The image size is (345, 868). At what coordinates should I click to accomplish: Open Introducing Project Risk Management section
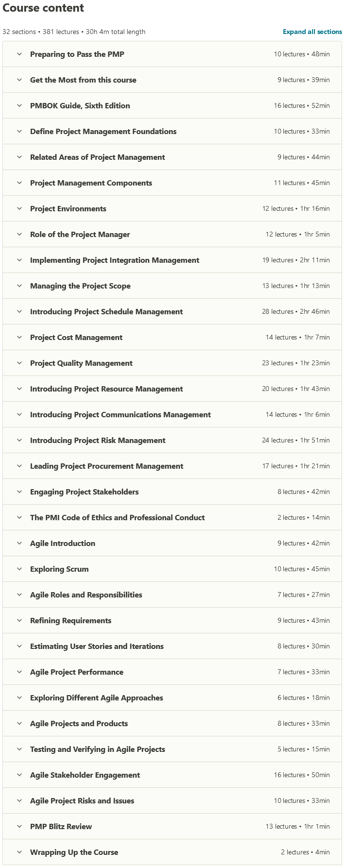point(98,440)
